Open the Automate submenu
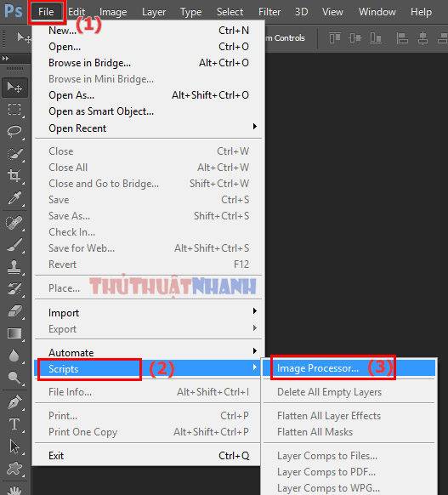Viewport: 448px width, 495px height. (148, 352)
